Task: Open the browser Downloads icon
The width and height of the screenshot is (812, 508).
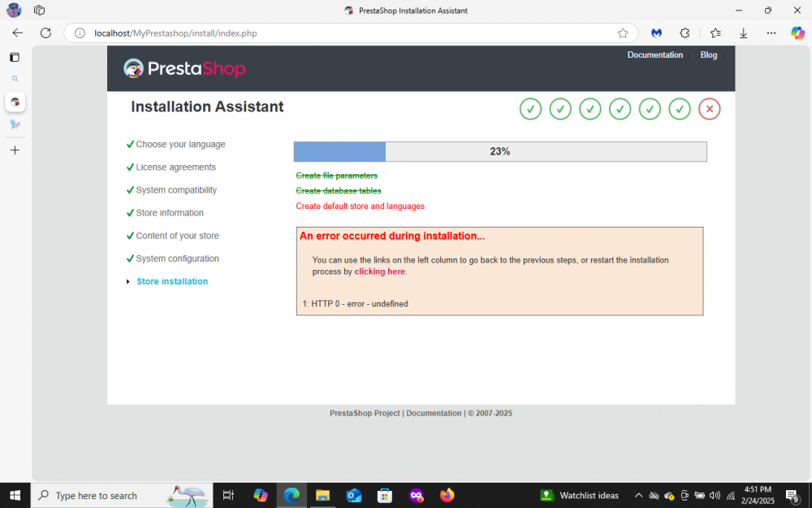Action: tap(743, 33)
